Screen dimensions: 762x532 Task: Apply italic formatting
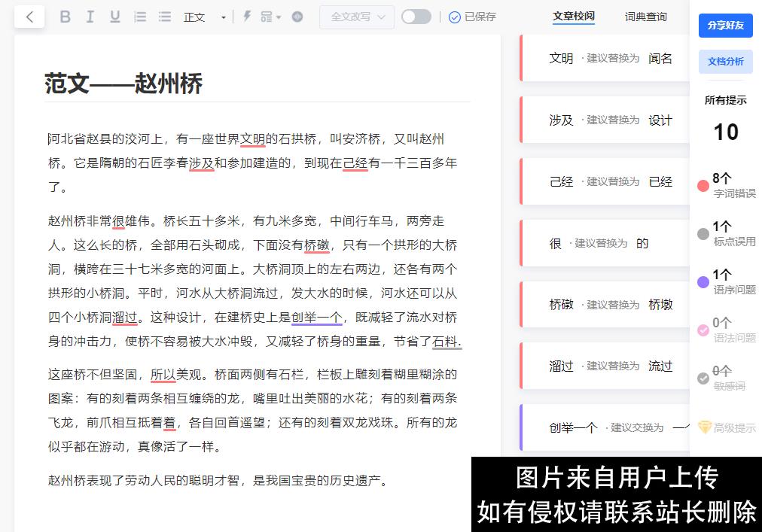tap(90, 17)
